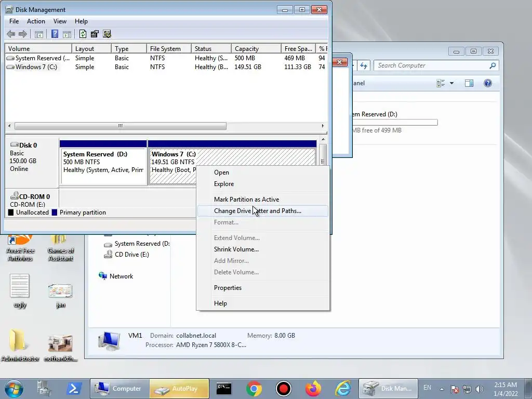Click the ugly text file desktop icon
This screenshot has height=399, width=532.
(20, 291)
